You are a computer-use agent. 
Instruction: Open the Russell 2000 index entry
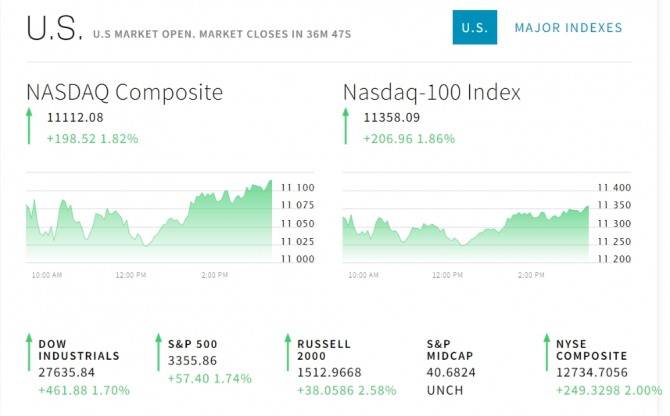(x=324, y=349)
